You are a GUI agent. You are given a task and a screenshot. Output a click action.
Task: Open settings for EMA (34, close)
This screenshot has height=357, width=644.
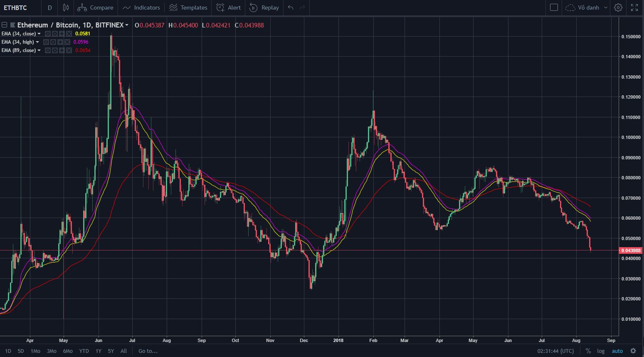pos(54,34)
